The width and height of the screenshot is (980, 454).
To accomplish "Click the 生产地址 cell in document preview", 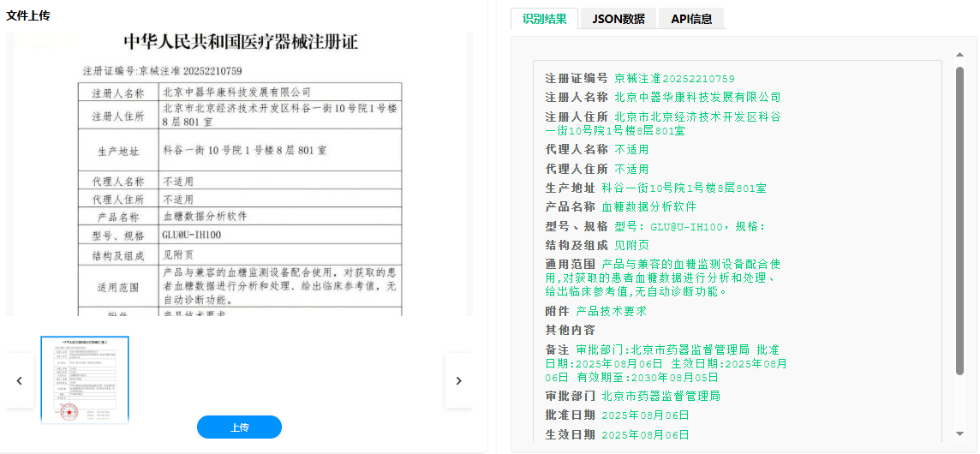I will coord(118,151).
